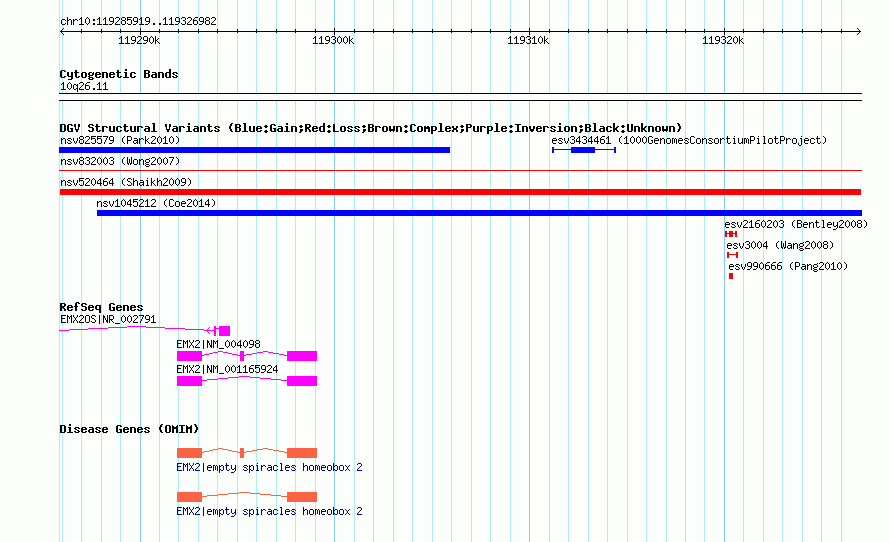Open the EMX2|NM_004098 transcript label
The width and height of the screenshot is (890, 542).
218,344
